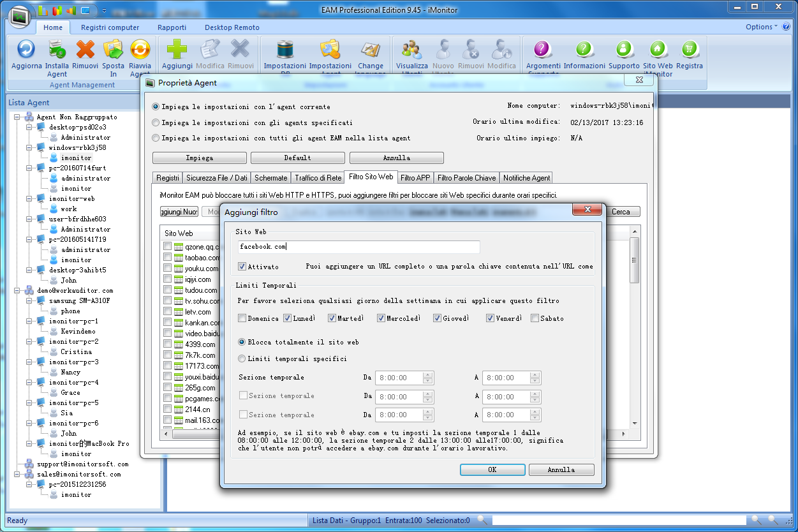Click the Sito Web URL input field

pyautogui.click(x=358, y=247)
